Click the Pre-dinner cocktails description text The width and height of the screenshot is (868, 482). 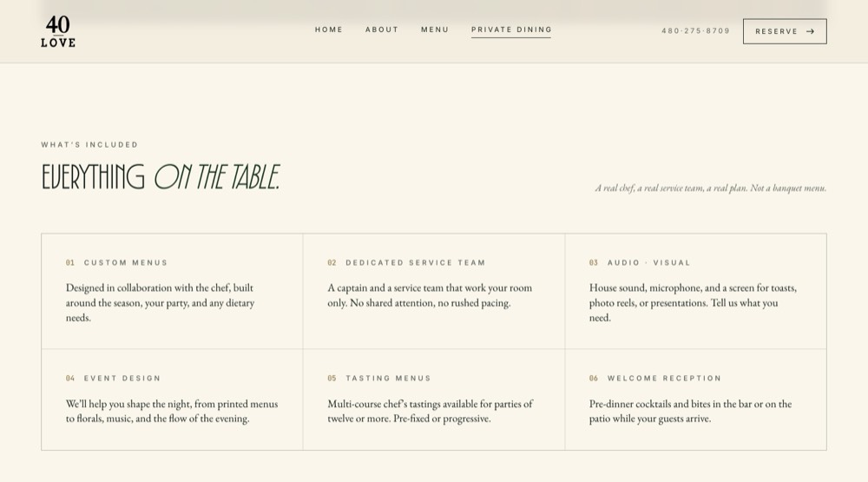(690, 411)
